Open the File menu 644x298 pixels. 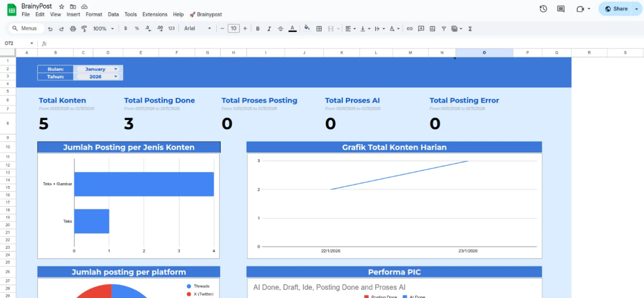tap(26, 14)
